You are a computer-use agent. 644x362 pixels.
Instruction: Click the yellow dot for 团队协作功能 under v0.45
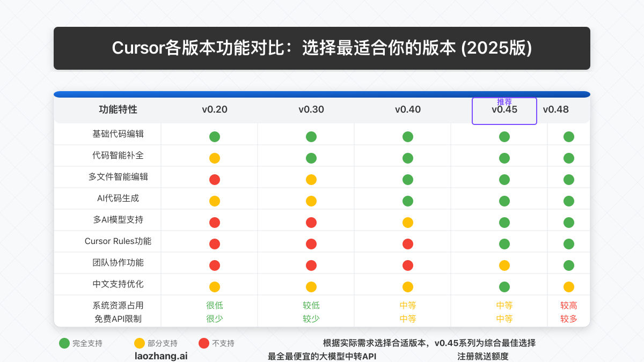504,265
